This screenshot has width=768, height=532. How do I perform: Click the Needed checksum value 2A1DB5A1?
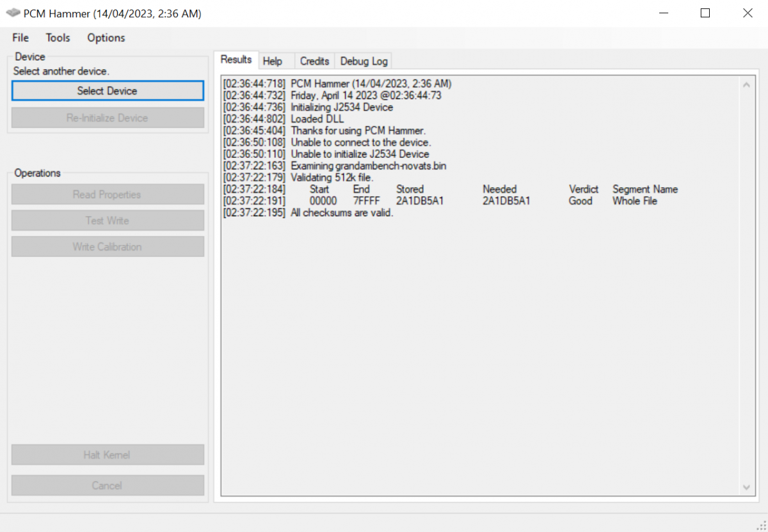point(507,201)
